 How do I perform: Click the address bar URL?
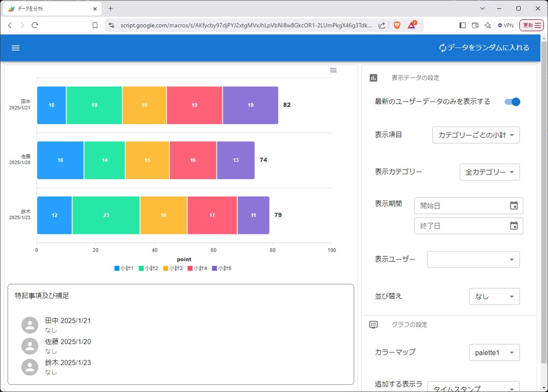246,26
